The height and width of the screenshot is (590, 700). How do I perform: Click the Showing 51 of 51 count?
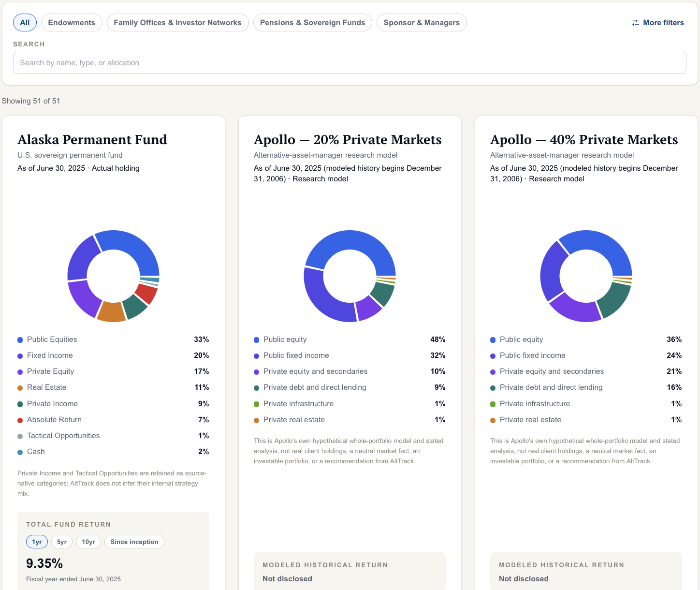(x=31, y=101)
